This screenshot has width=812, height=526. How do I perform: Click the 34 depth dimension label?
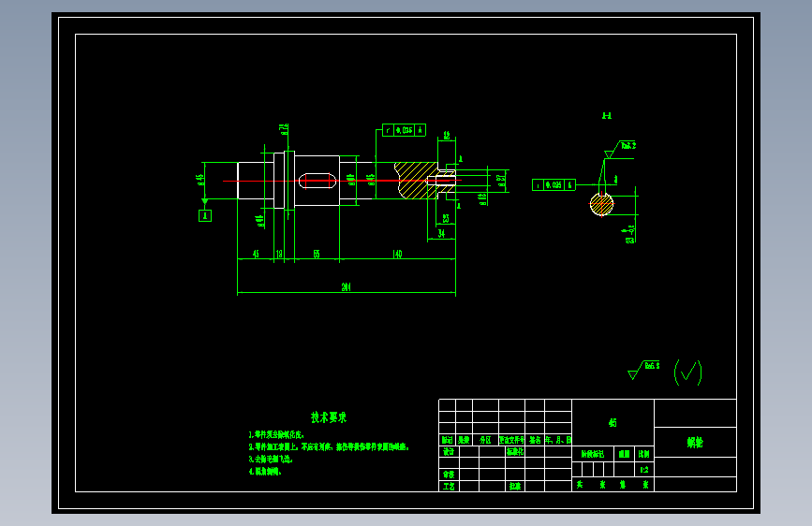pyautogui.click(x=441, y=233)
